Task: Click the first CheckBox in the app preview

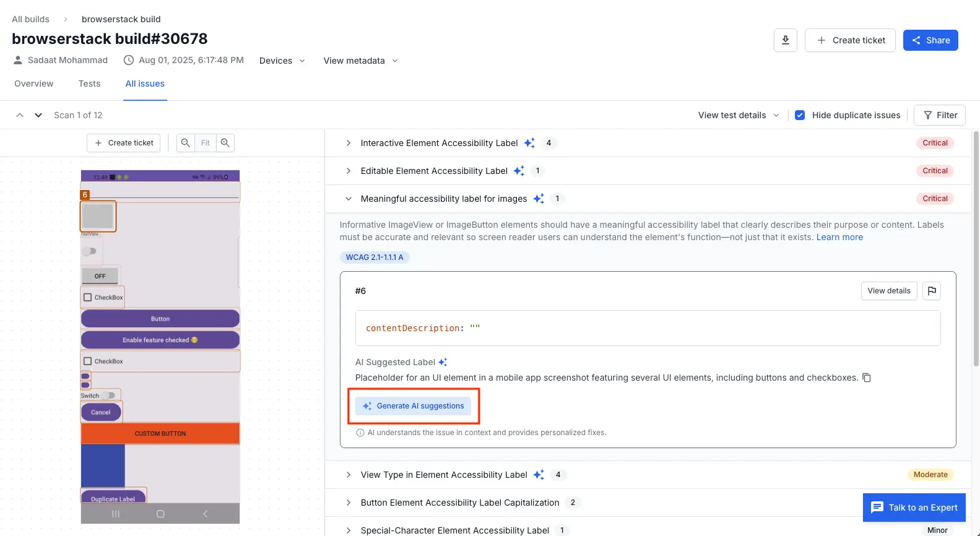Action: 88,298
